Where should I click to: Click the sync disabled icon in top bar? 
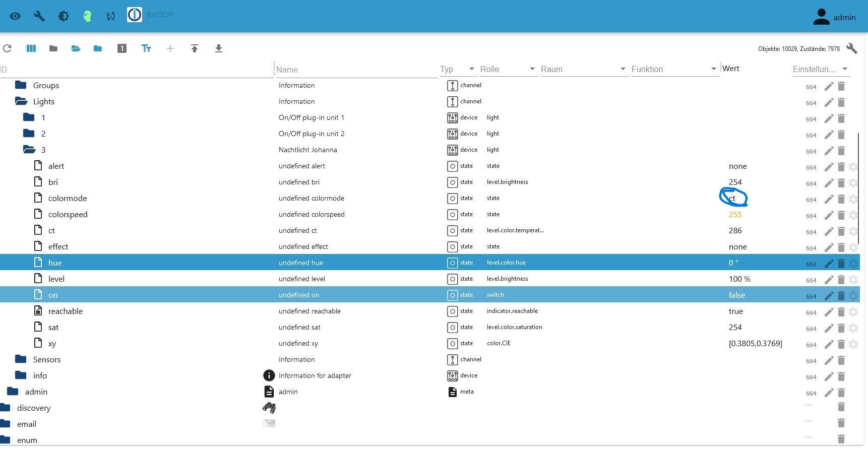111,16
